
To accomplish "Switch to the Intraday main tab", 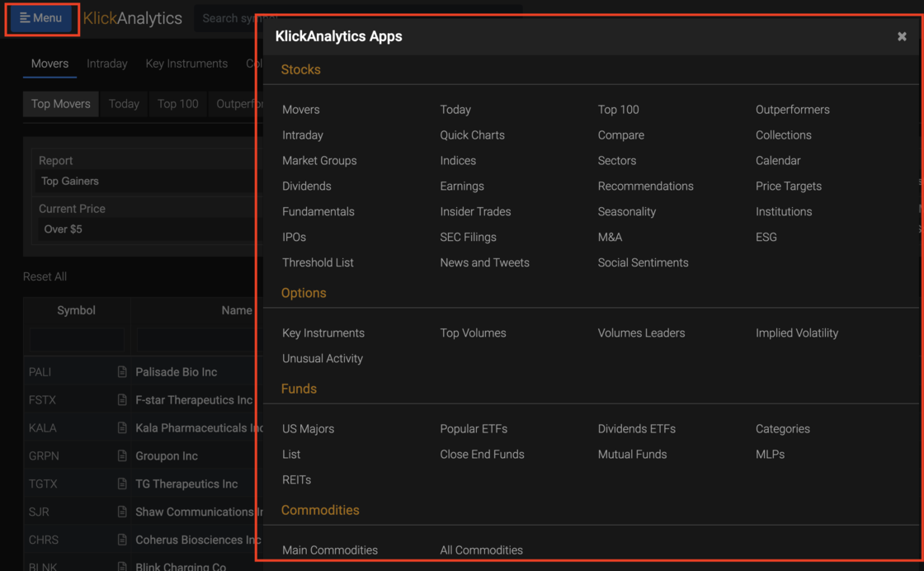I will coord(106,64).
